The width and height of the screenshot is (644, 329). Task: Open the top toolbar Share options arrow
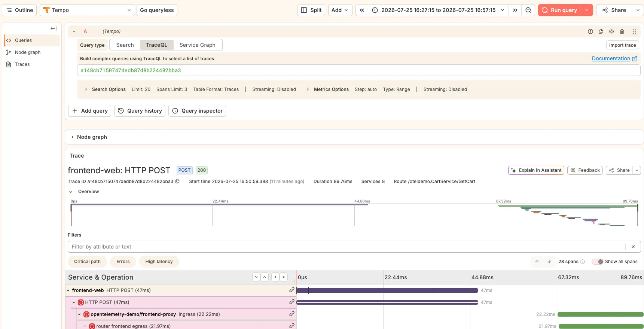click(x=638, y=10)
